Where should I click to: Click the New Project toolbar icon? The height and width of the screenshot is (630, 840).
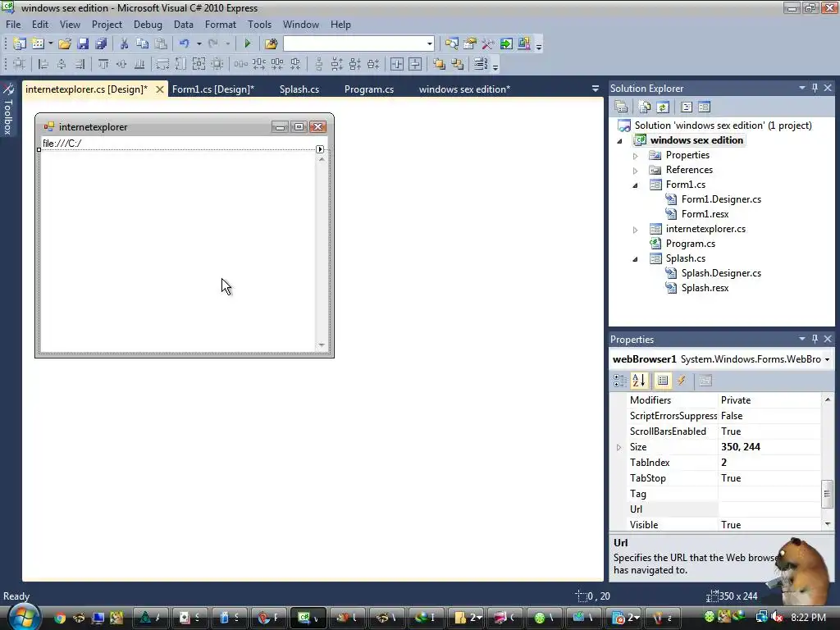pos(20,44)
